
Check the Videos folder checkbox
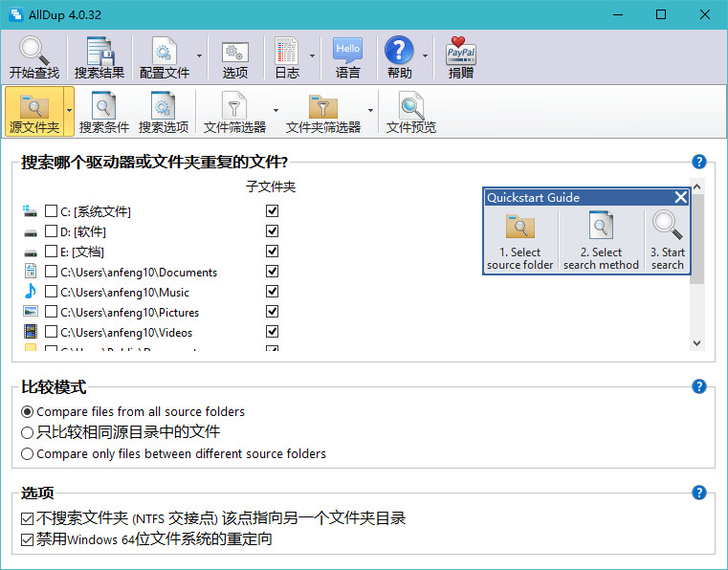click(x=51, y=332)
